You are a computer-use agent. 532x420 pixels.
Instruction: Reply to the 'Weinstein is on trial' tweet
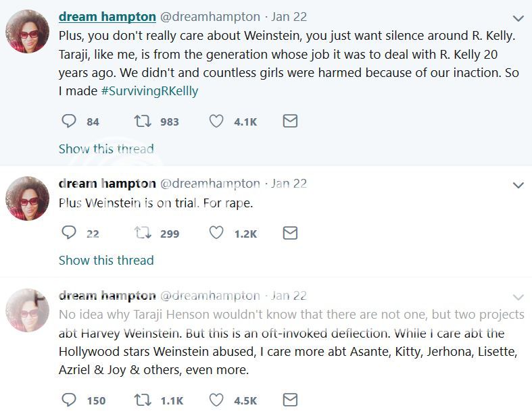pyautogui.click(x=68, y=233)
